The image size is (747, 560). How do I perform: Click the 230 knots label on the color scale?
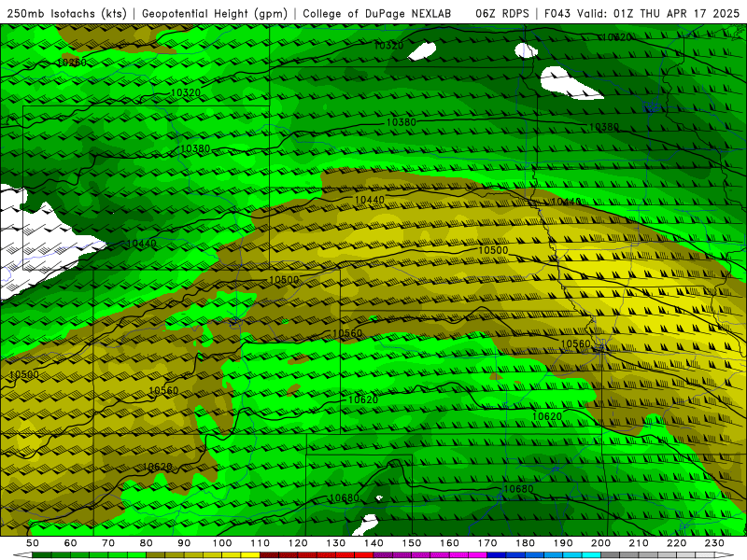click(714, 543)
